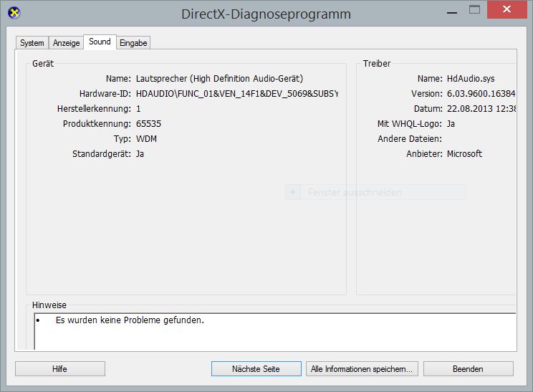
Task: Open the Anzeige tab
Action: click(67, 43)
